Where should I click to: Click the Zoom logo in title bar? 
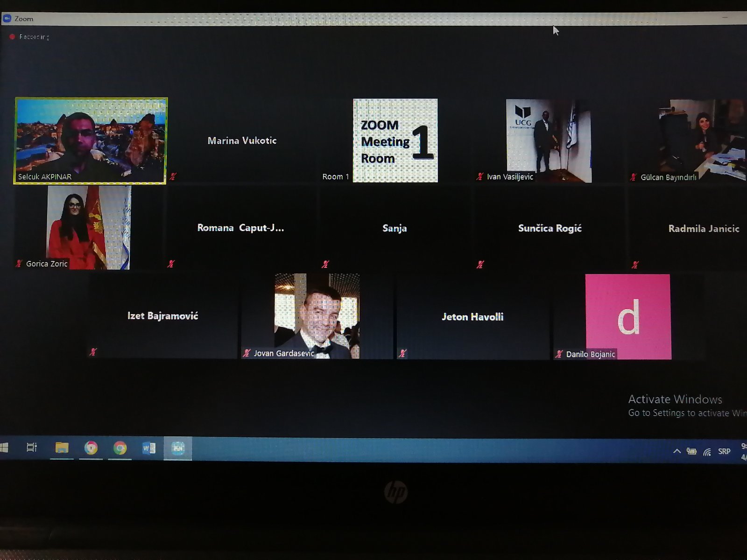(7, 19)
